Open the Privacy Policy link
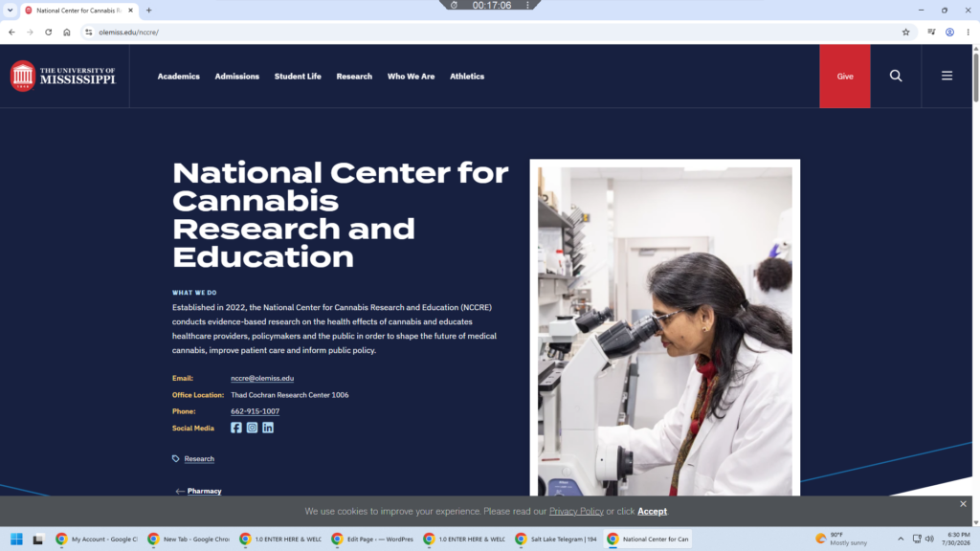Image resolution: width=980 pixels, height=551 pixels. [576, 511]
